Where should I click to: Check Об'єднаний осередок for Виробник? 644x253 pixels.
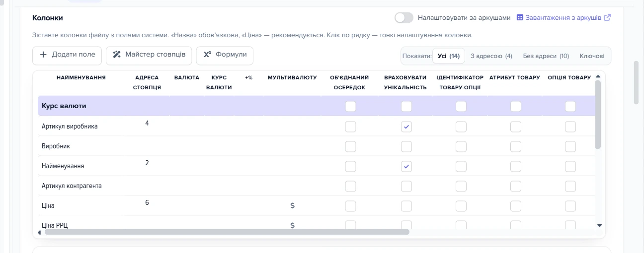click(x=350, y=146)
